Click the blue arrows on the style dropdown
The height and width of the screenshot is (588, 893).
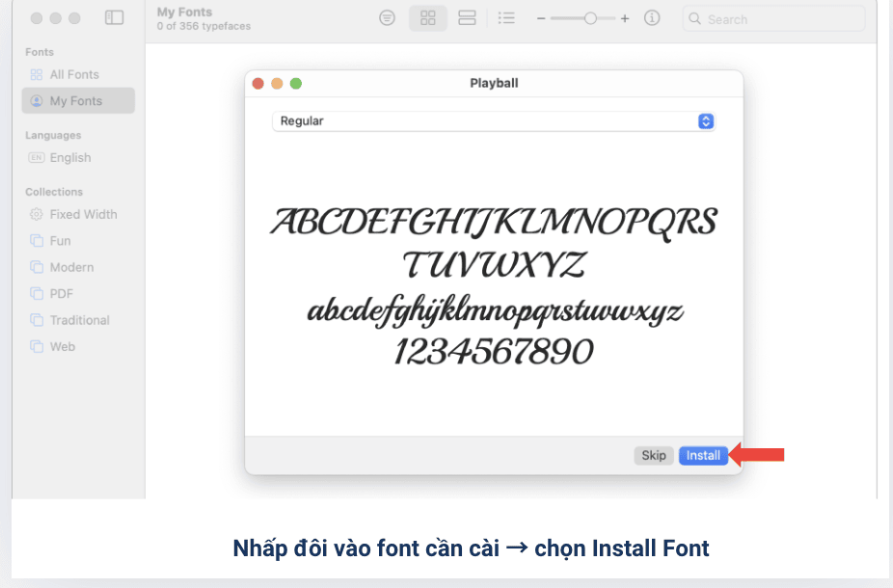(x=706, y=121)
